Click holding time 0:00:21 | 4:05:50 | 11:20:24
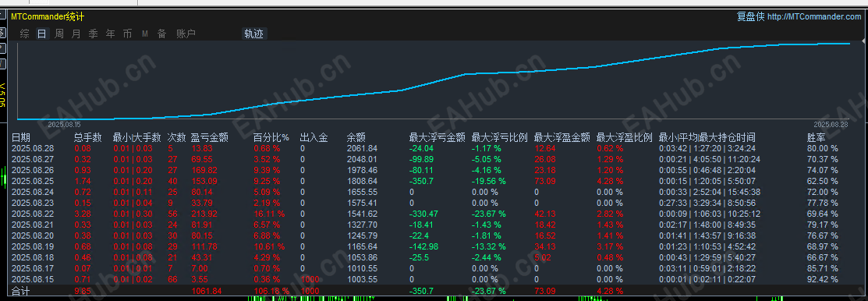 (x=710, y=159)
